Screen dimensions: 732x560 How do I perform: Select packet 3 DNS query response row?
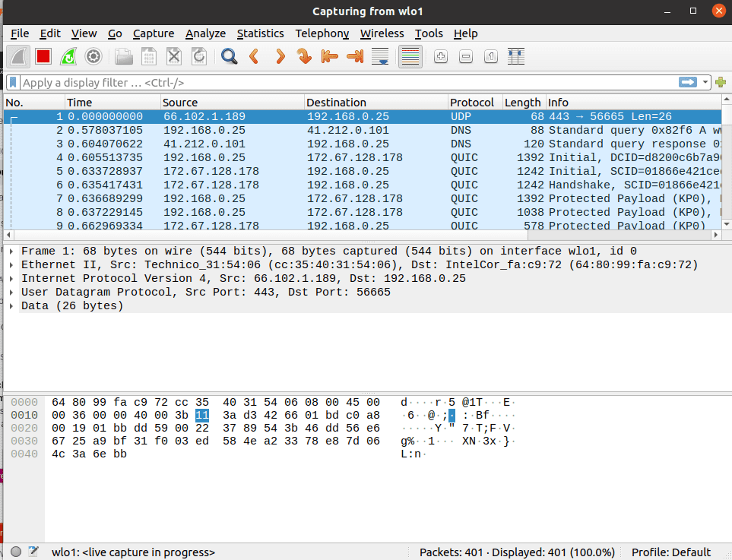(363, 144)
